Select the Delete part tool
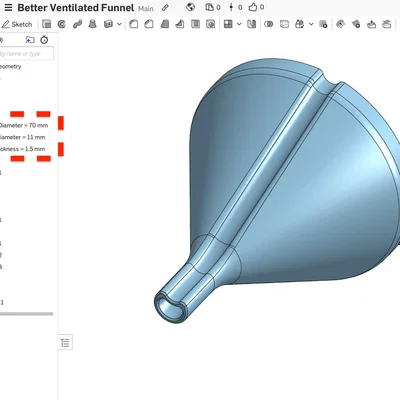Viewport: 400px width, 400px height. tap(323, 24)
